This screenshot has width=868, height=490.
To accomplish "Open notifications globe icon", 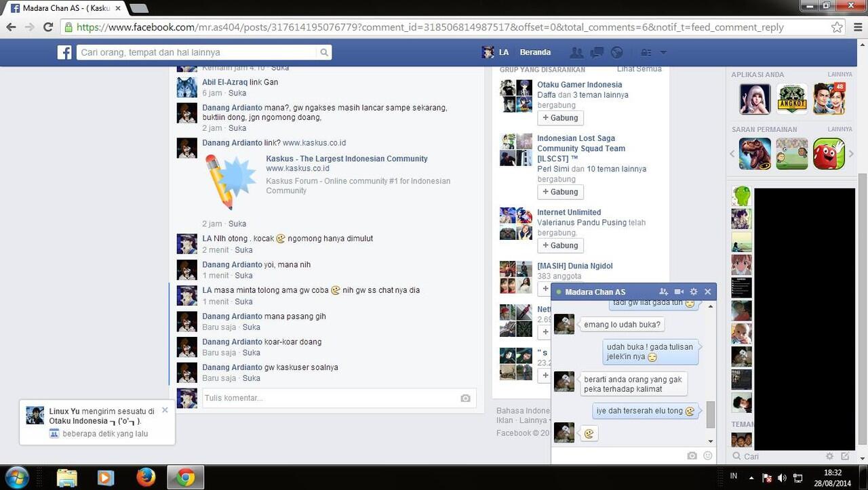I will click(x=616, y=52).
